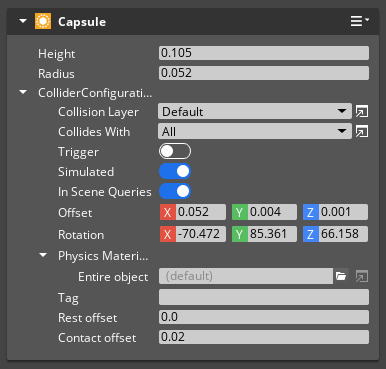Edit the Rotation Z value 66.158
This screenshot has height=369, width=386.
[x=343, y=234]
